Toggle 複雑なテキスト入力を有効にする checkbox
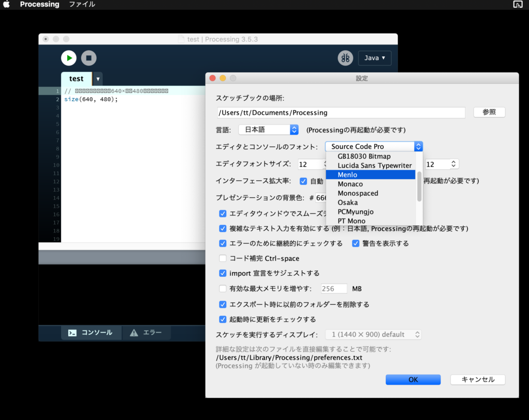This screenshot has width=529, height=420. pos(223,228)
